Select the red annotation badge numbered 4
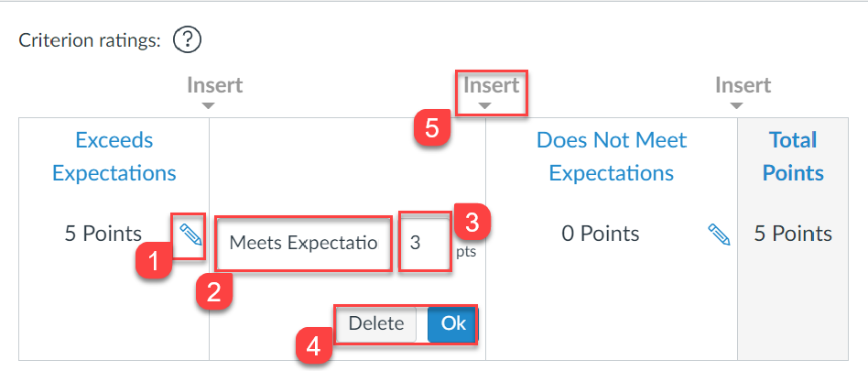The width and height of the screenshot is (868, 371). 314,346
